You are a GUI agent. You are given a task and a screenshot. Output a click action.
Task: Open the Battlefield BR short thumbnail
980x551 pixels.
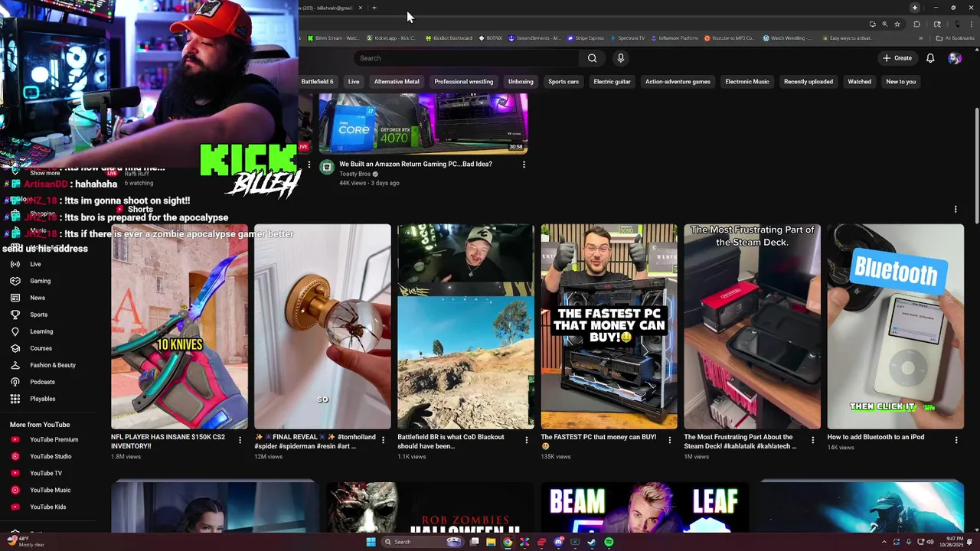[x=465, y=326]
